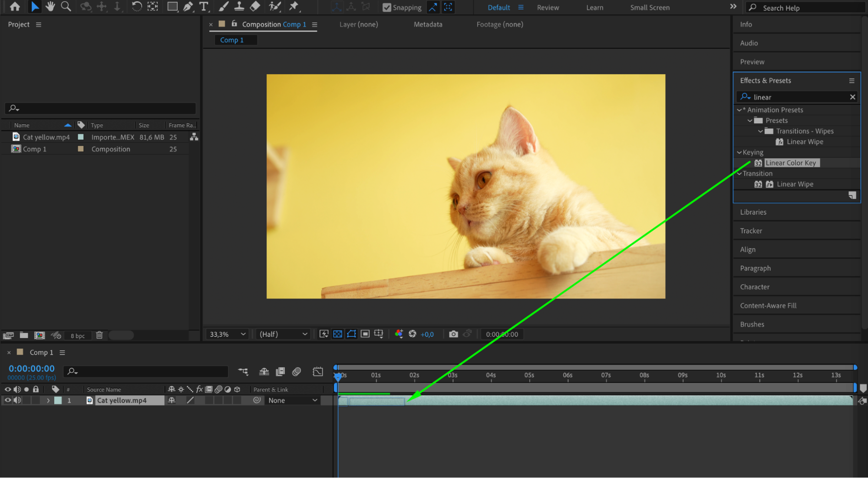Screen dimensions: 868x478
Task: Select the Pen tool
Action: (x=188, y=7)
